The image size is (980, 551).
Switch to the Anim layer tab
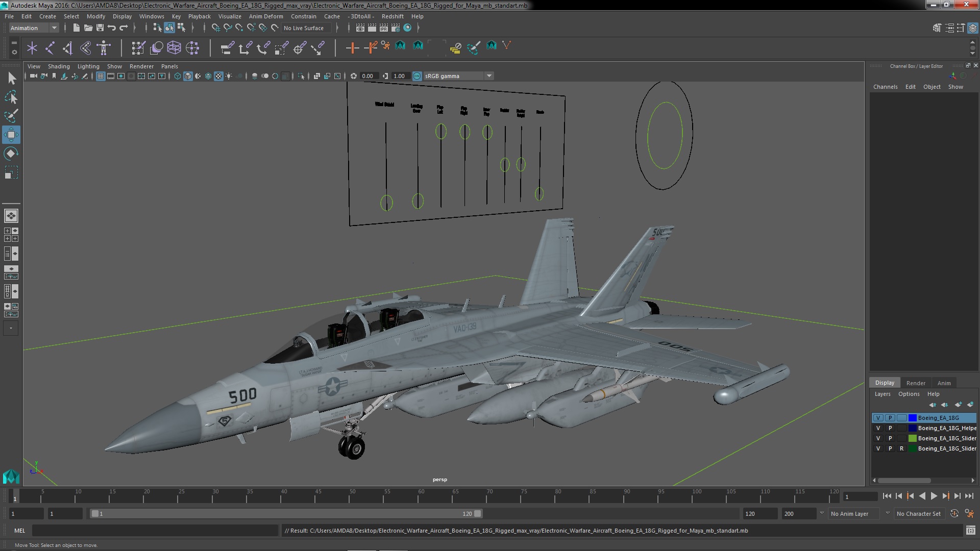[944, 383]
